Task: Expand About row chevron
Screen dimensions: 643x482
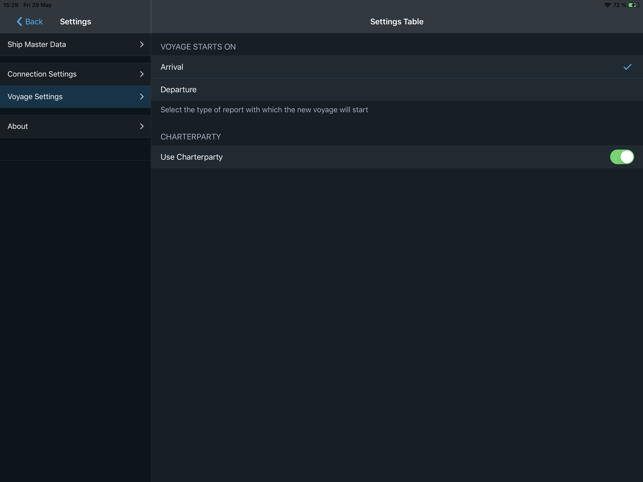Action: coord(141,126)
